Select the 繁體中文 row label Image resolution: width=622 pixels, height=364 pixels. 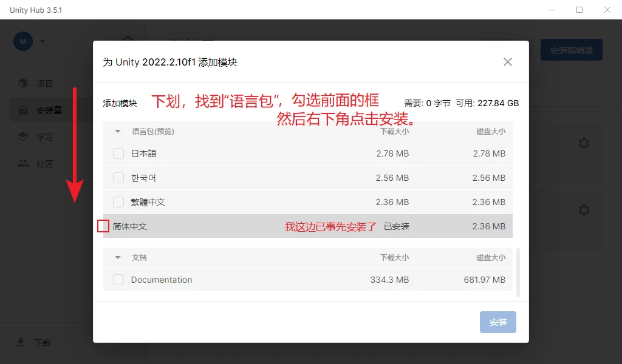tap(148, 202)
